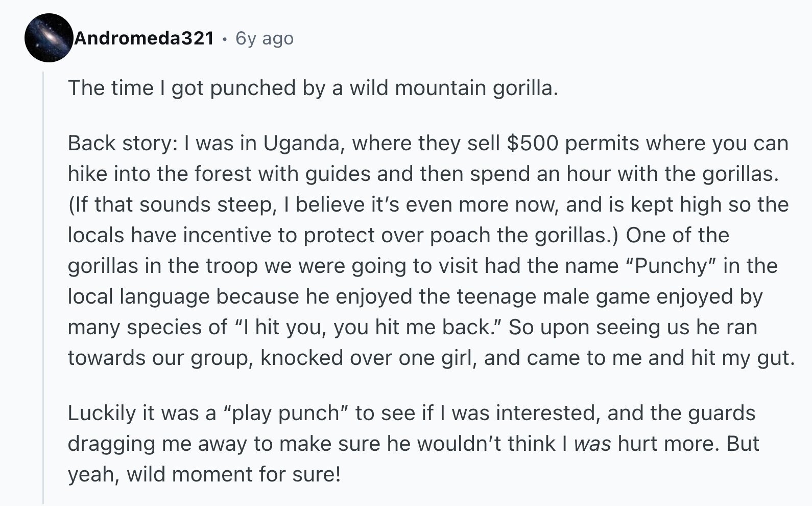Open Andromeda321's galaxy avatar image
Image resolution: width=812 pixels, height=506 pixels.
[x=49, y=38]
